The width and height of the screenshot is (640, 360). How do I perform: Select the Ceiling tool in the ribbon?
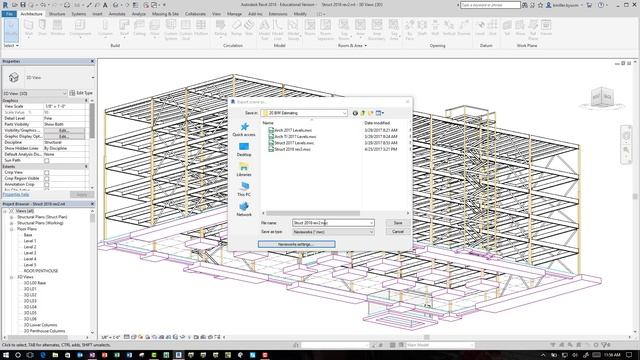point(139,28)
